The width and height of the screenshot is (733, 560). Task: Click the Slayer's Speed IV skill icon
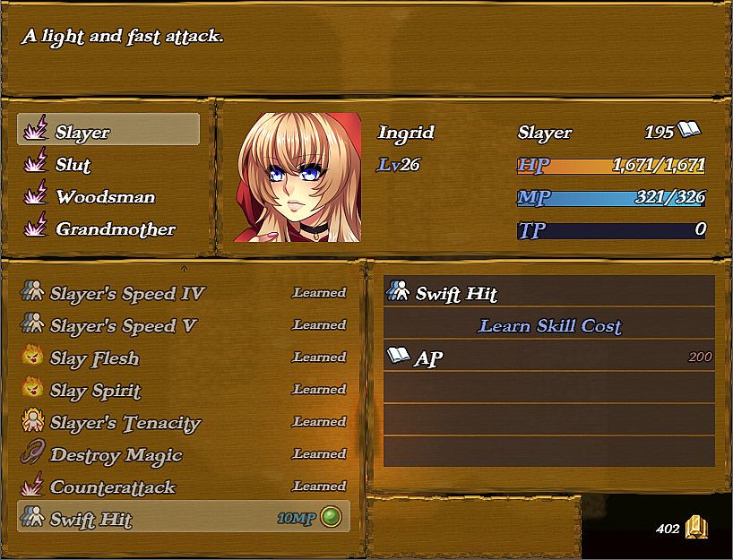point(32,291)
